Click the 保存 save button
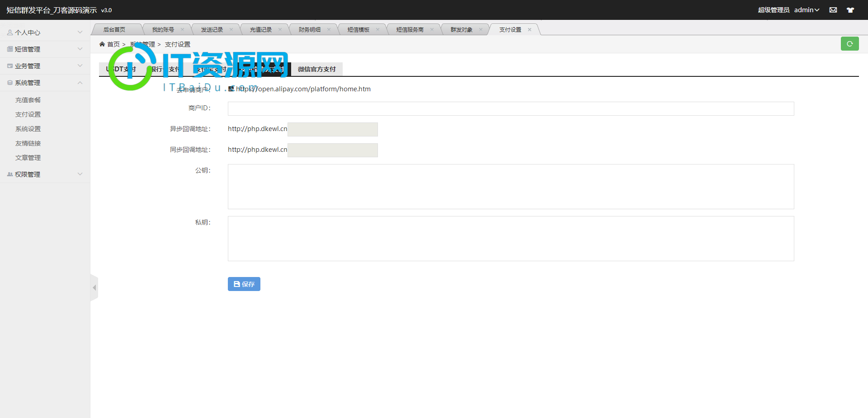Viewport: 868px width, 418px height. click(244, 284)
